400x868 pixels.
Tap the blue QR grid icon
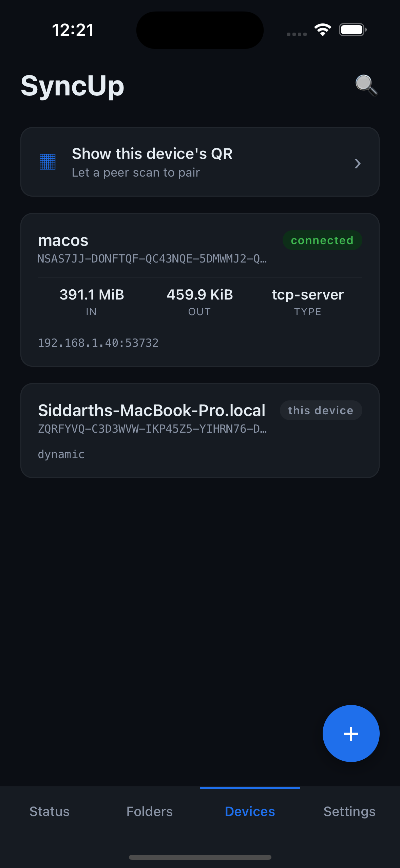pos(47,162)
